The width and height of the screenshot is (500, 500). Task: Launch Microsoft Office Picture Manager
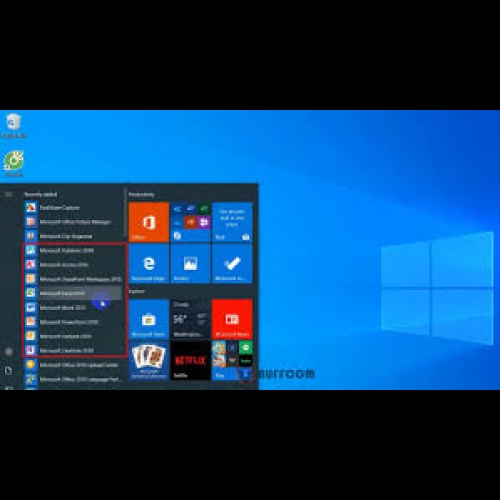point(73,222)
